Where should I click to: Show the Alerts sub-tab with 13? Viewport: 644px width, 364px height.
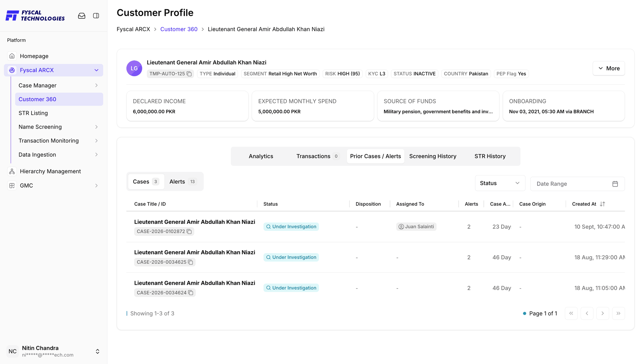(183, 181)
